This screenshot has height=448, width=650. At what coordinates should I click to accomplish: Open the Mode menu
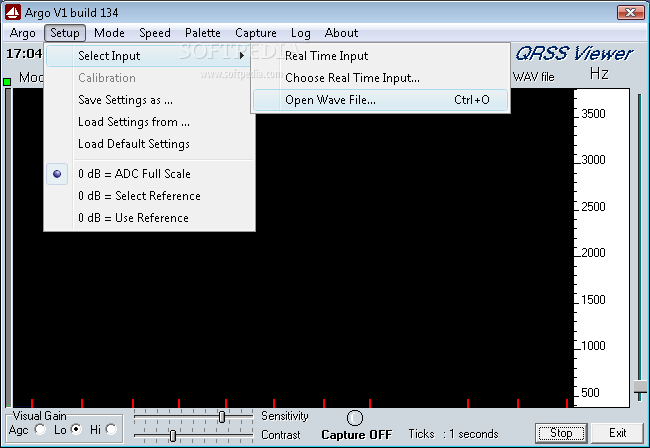pyautogui.click(x=109, y=33)
